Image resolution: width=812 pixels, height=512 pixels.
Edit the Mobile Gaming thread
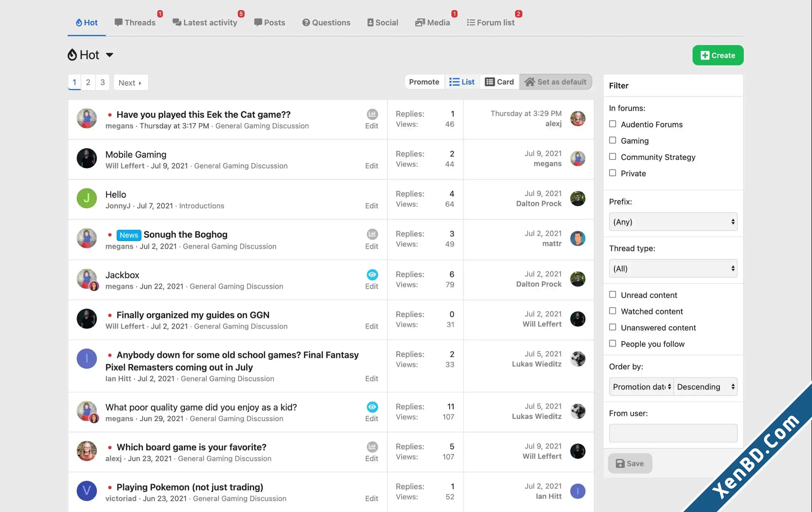[371, 166]
